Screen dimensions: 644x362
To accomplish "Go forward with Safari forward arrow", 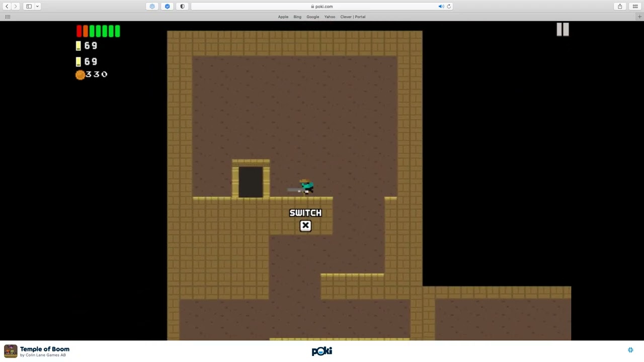I will [x=16, y=6].
